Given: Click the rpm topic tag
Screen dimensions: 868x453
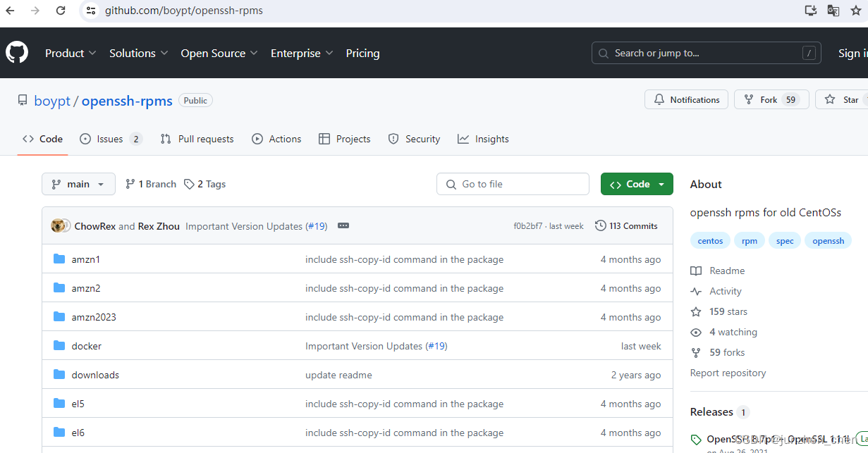Looking at the screenshot, I should (x=750, y=241).
